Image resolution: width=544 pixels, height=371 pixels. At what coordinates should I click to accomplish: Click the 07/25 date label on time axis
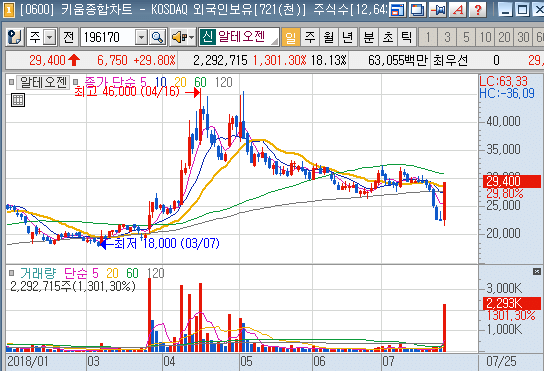501,362
